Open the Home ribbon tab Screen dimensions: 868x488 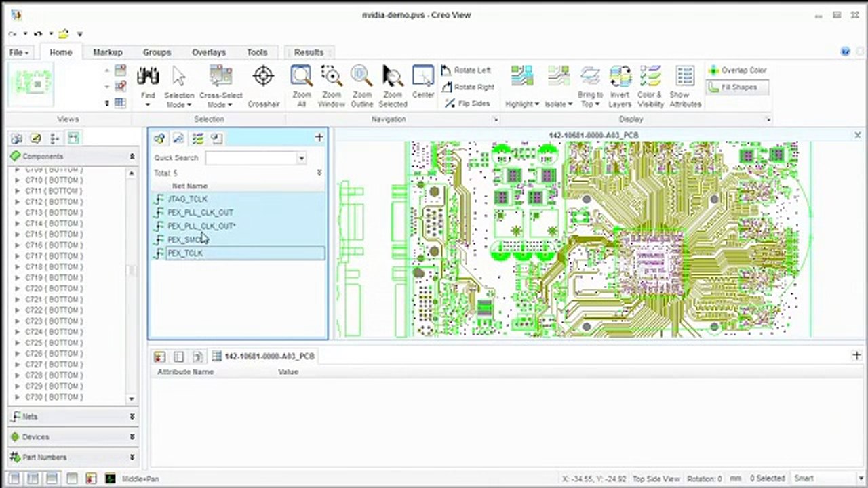60,52
